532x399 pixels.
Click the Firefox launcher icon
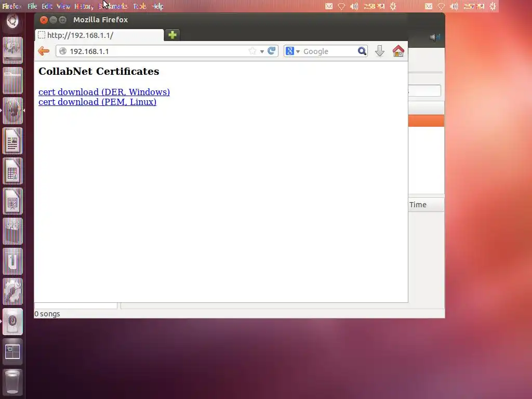click(13, 111)
